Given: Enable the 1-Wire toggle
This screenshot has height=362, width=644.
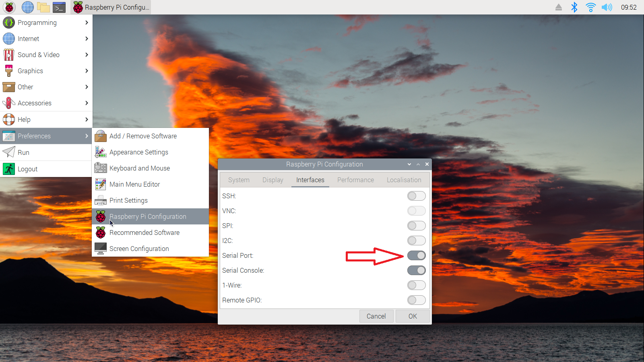Looking at the screenshot, I should coord(417,285).
